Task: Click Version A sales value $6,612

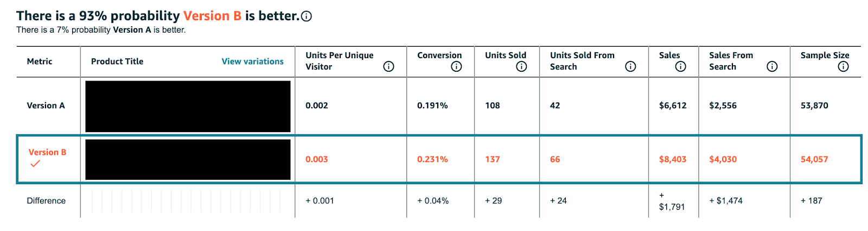Action: (673, 105)
